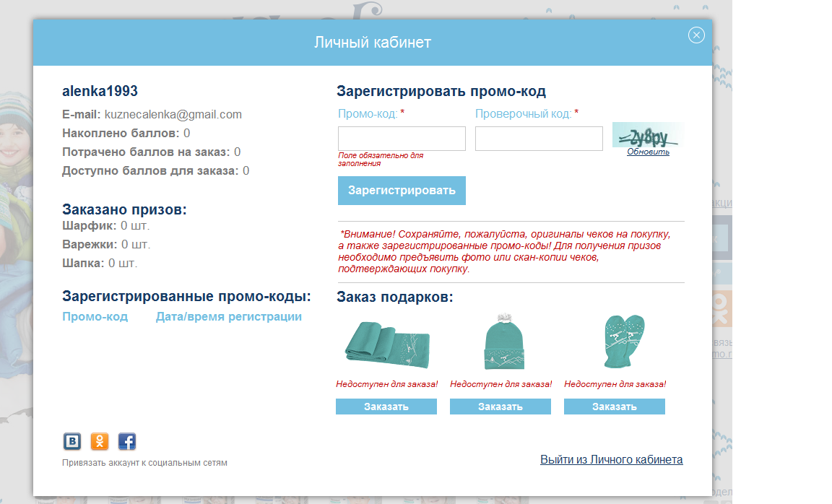Click the Заказано призов heading
The width and height of the screenshot is (832, 504).
[124, 209]
